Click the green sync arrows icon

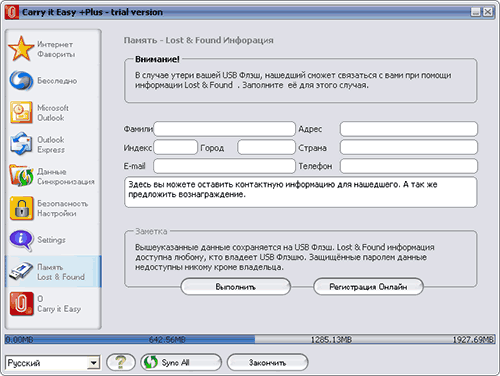tap(151, 362)
